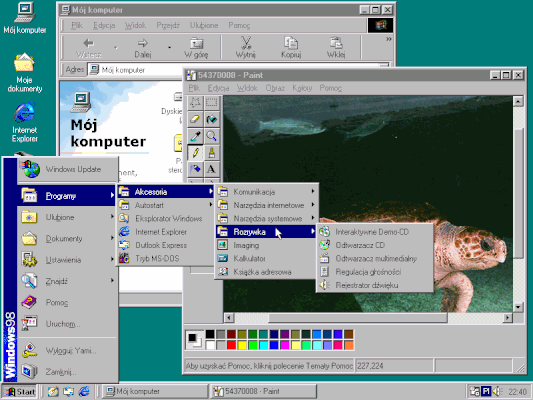Click Paint vertical scrollbar down arrow
This screenshot has height=400, width=533.
[518, 307]
